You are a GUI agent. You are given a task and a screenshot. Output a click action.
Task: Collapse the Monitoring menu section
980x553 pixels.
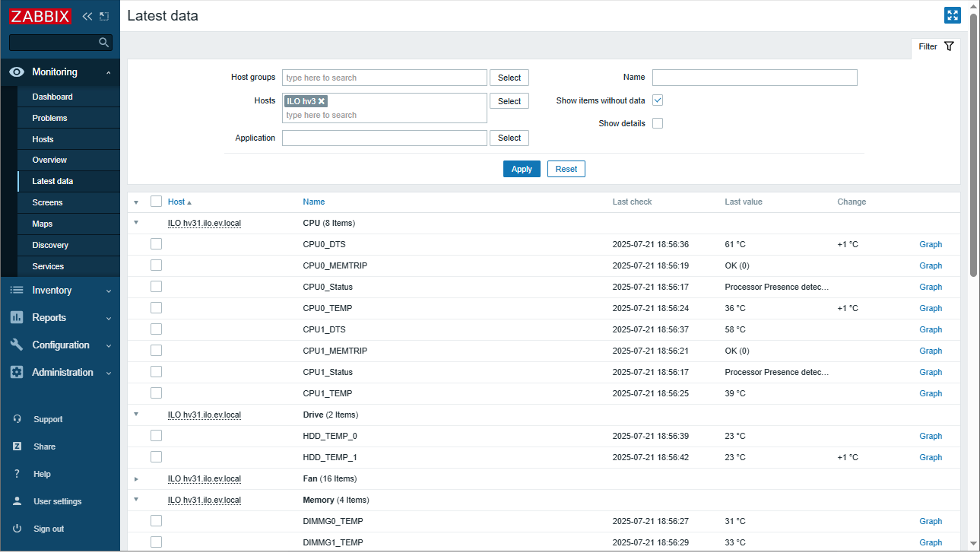pos(109,72)
